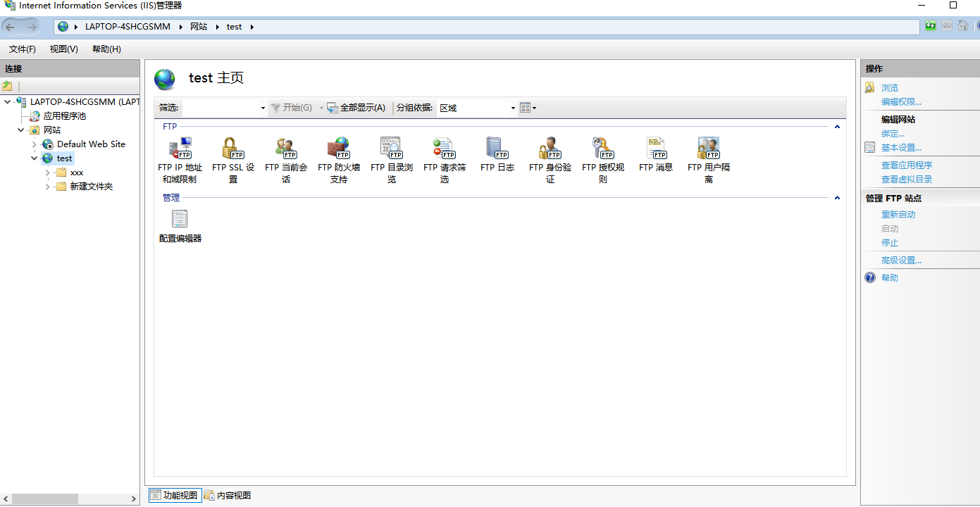Image resolution: width=980 pixels, height=507 pixels.
Task: Open 配置编辑器 feature
Action: pos(180,226)
